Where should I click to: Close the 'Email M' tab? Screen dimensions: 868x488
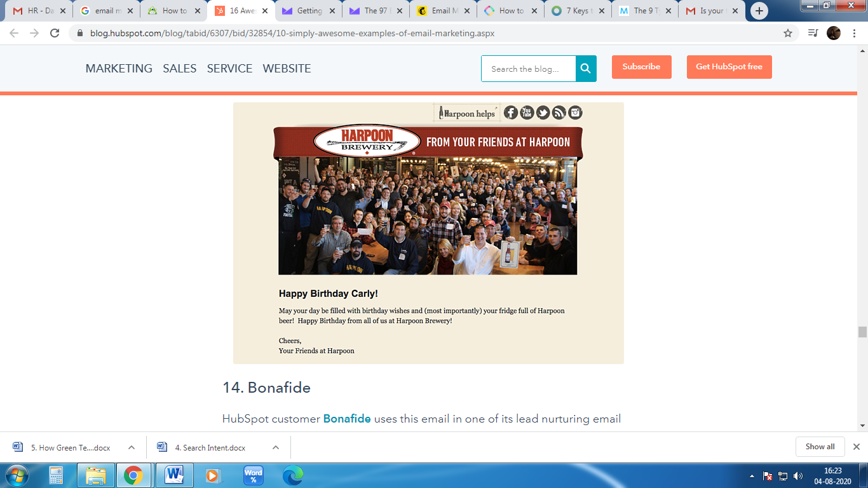[x=467, y=11]
